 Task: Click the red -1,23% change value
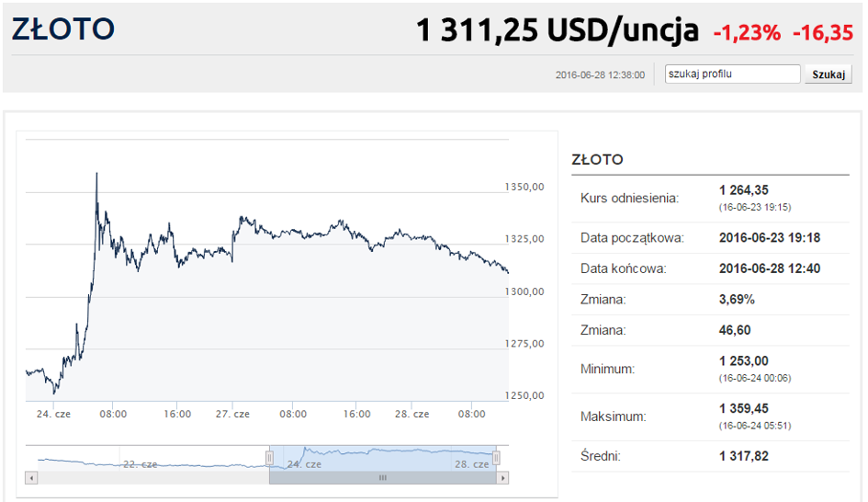(747, 33)
